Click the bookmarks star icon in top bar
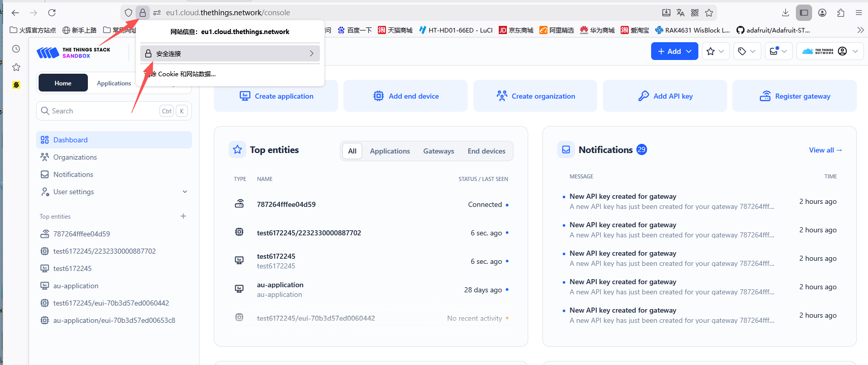The image size is (868, 365). coord(715,51)
